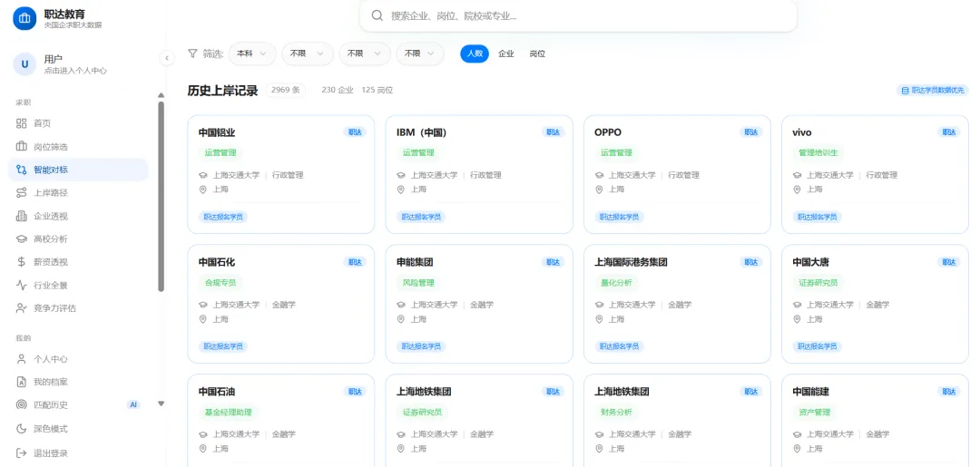
Task: Open the 本科 filter dropdown
Action: (252, 54)
